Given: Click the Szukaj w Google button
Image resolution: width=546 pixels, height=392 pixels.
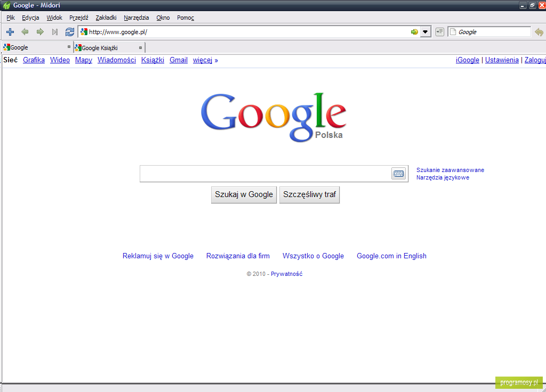Looking at the screenshot, I should coord(244,195).
